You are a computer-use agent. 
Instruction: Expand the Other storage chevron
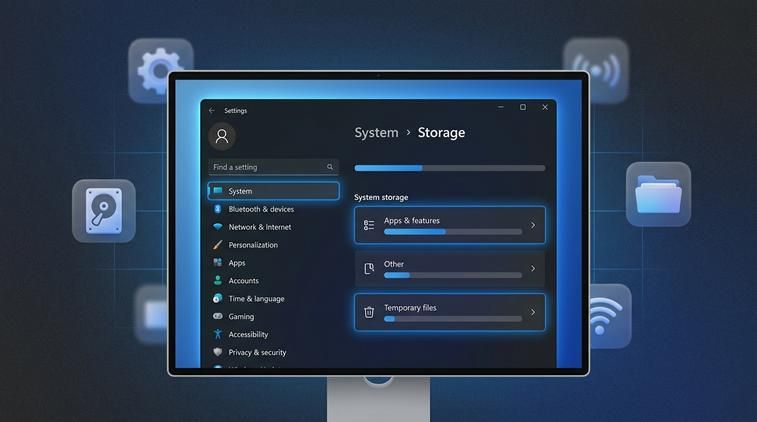point(533,268)
